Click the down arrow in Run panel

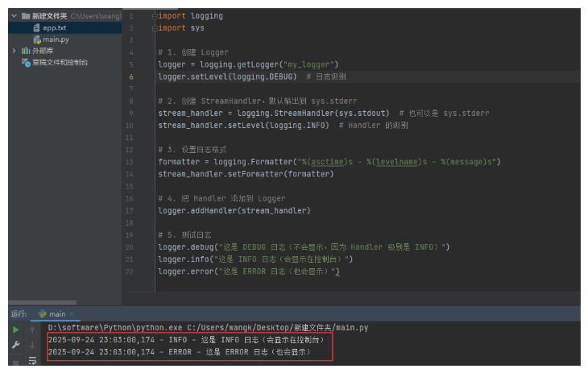(x=32, y=345)
